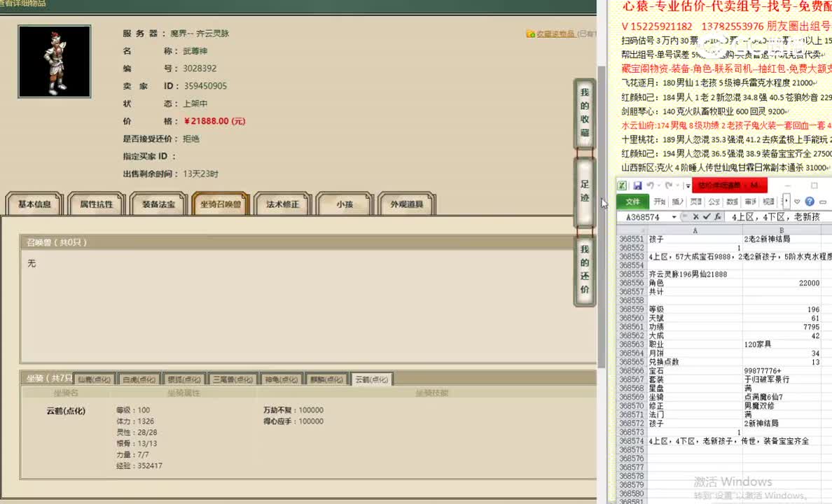The width and height of the screenshot is (832, 504).
Task: Select the 白虎(点化) mount tab
Action: [x=139, y=379]
